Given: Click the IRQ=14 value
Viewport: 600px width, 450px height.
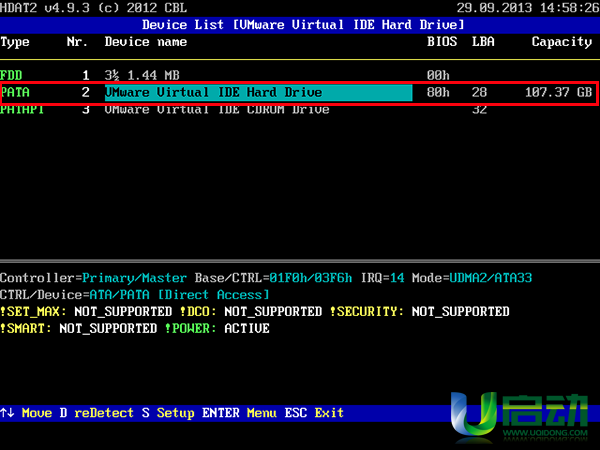Looking at the screenshot, I should coord(383,278).
